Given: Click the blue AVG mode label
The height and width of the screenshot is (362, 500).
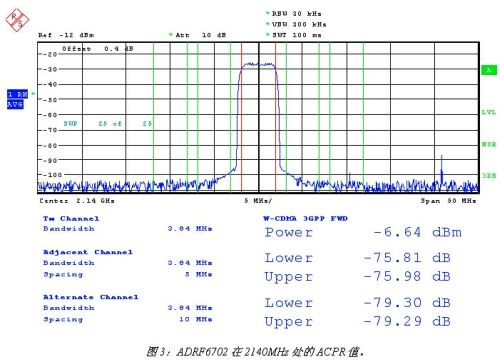Looking at the screenshot, I should tap(15, 104).
